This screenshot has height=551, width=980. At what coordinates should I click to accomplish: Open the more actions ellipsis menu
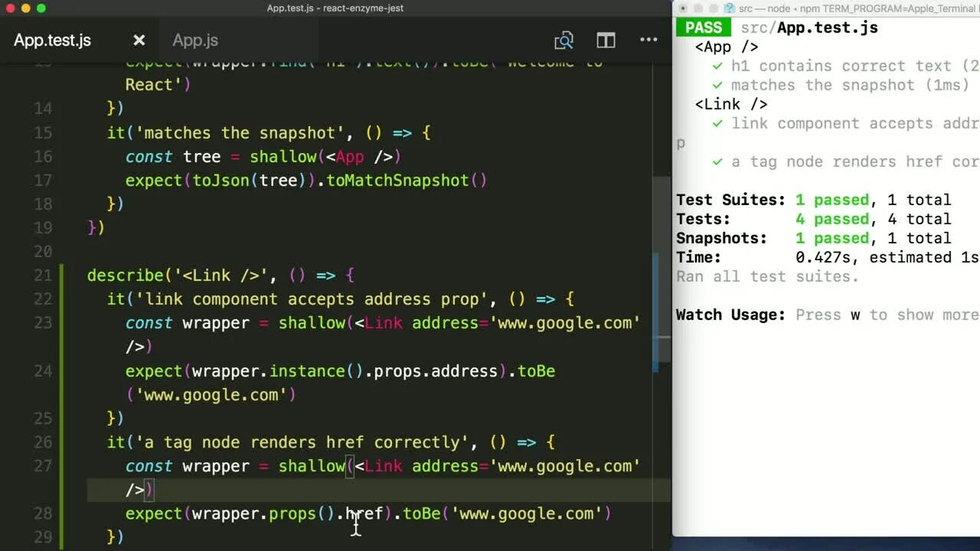point(648,40)
